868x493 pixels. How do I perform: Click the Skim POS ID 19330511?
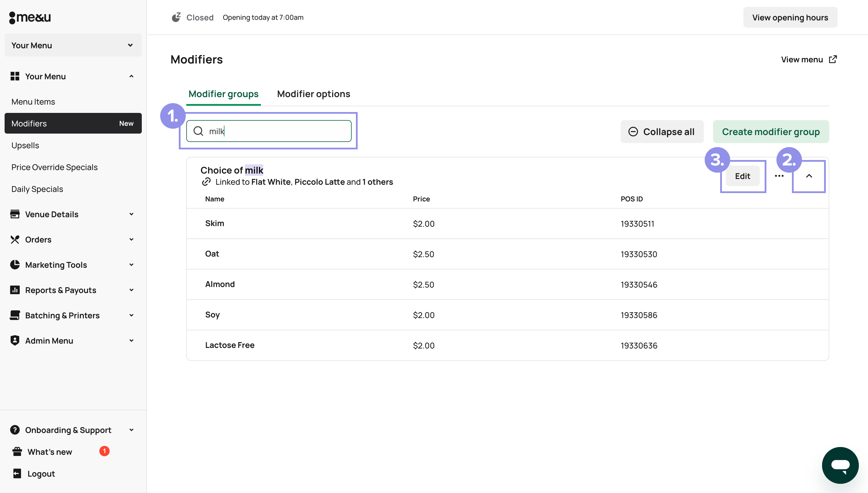point(637,224)
